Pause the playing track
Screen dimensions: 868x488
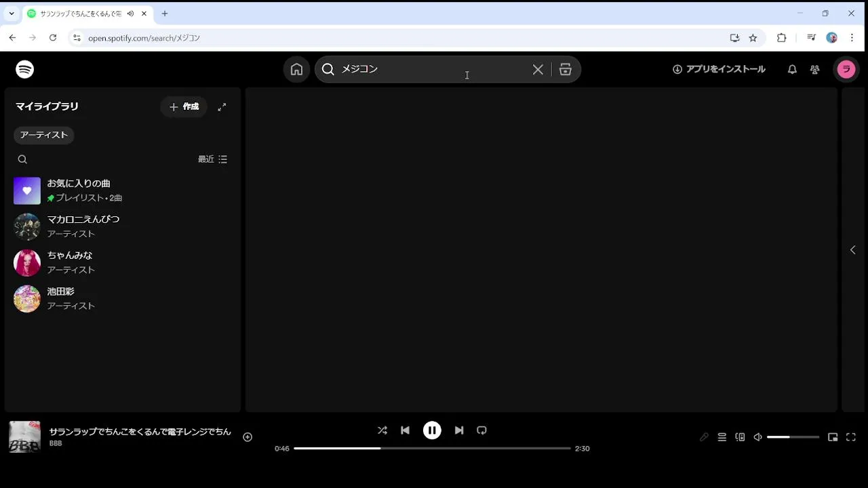point(432,430)
